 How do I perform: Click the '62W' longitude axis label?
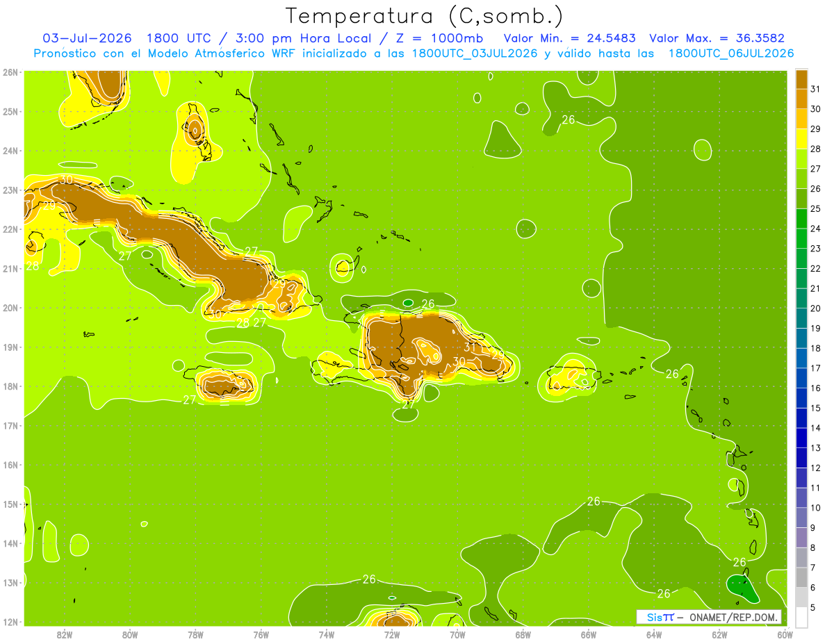(719, 635)
